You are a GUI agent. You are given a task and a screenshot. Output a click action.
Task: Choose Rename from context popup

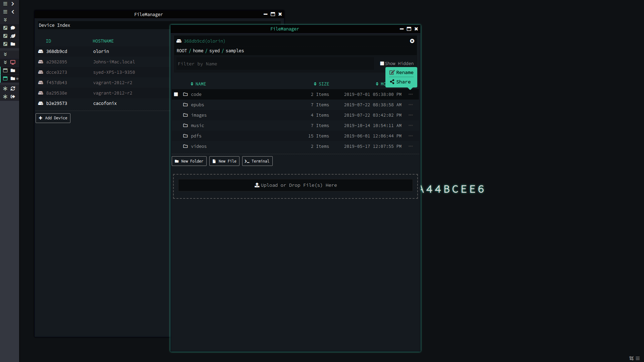click(x=401, y=72)
